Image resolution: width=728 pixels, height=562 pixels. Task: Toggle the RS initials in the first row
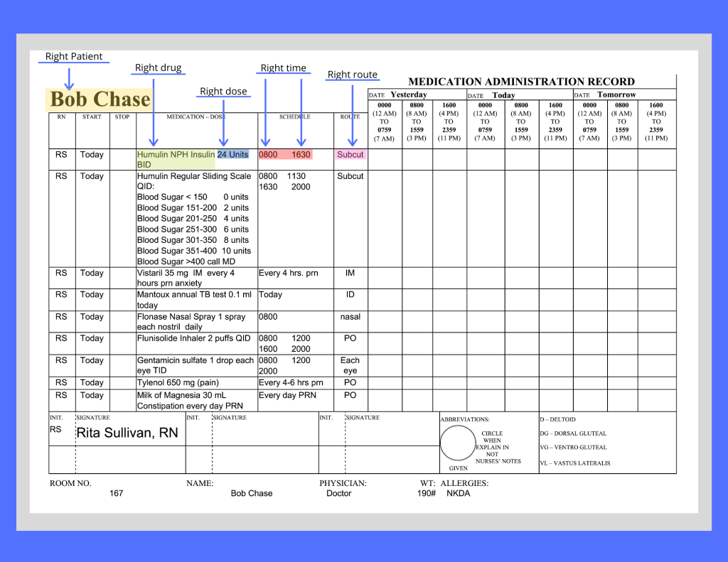(60, 155)
